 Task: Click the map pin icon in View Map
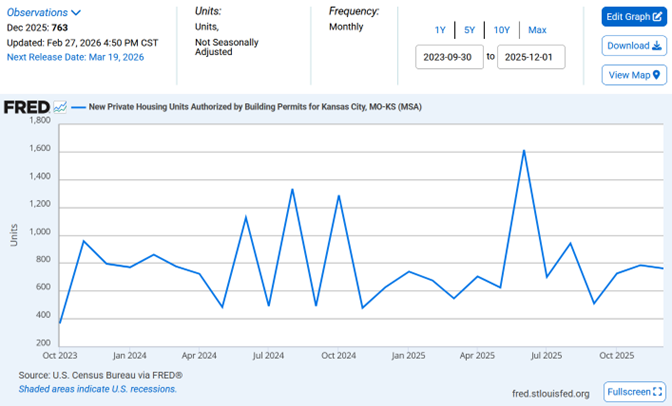[x=656, y=75]
